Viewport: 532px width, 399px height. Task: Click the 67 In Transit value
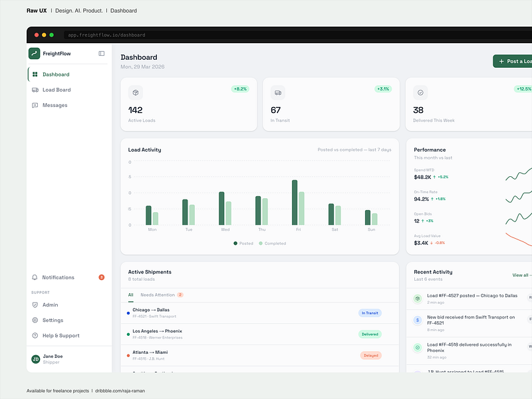pyautogui.click(x=275, y=110)
